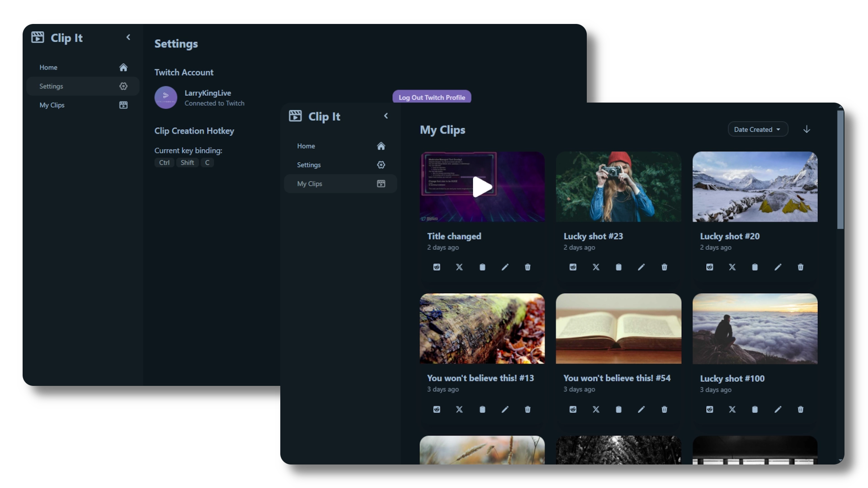The height and width of the screenshot is (488, 868).
Task: Play the 'Title changed' clip video
Action: pos(482,187)
